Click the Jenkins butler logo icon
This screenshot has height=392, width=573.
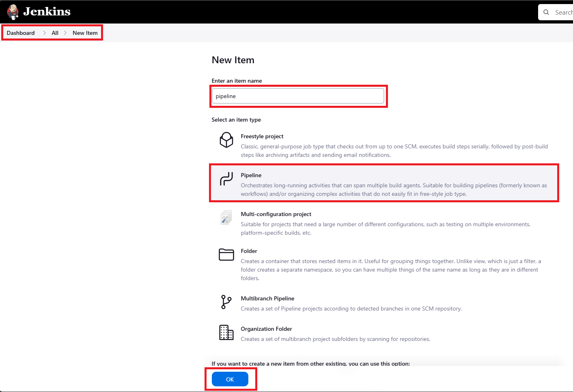point(13,12)
